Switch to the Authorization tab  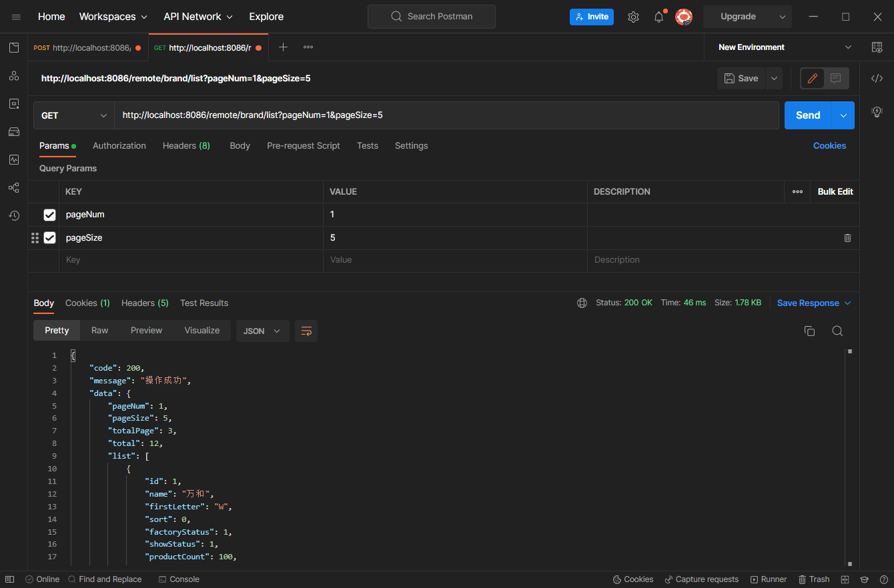click(119, 145)
